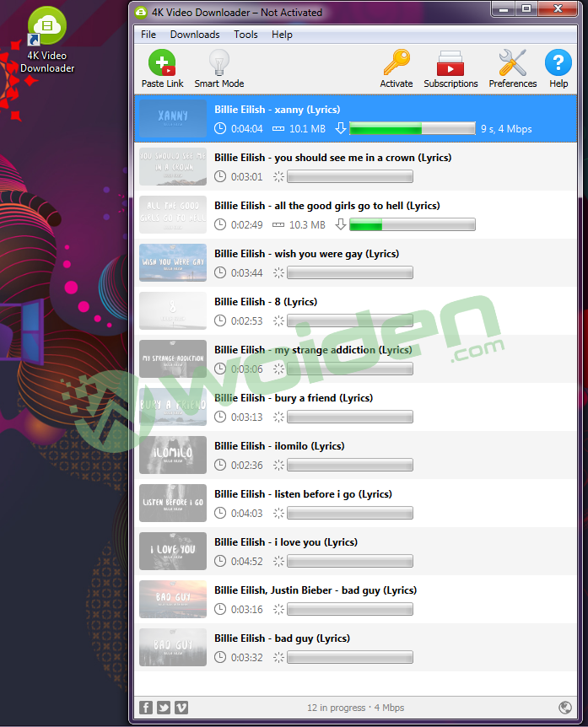Select the ilomilo thumbnail
This screenshot has width=588, height=727.
[x=173, y=455]
